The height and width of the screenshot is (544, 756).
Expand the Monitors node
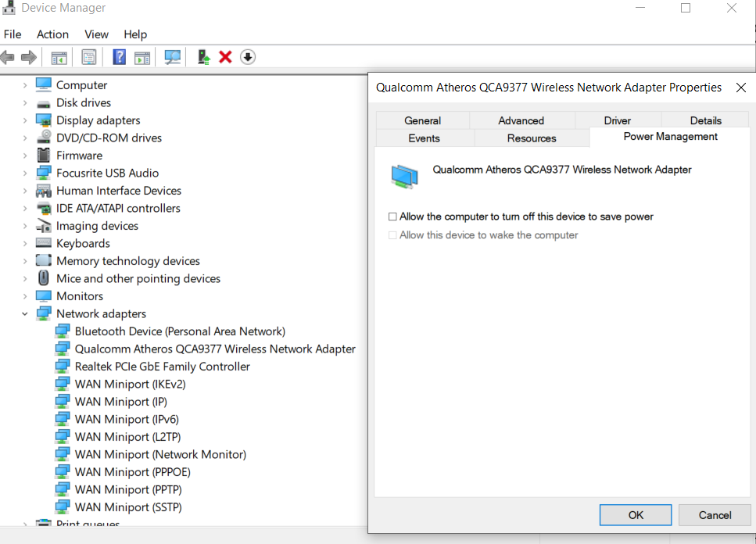click(x=24, y=296)
